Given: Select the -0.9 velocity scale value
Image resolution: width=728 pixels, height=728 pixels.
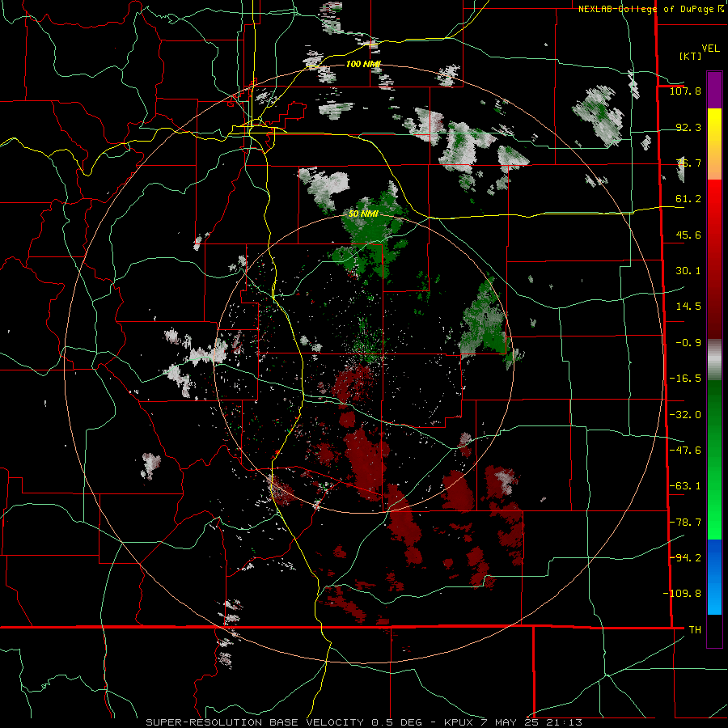Looking at the screenshot, I should [x=688, y=343].
